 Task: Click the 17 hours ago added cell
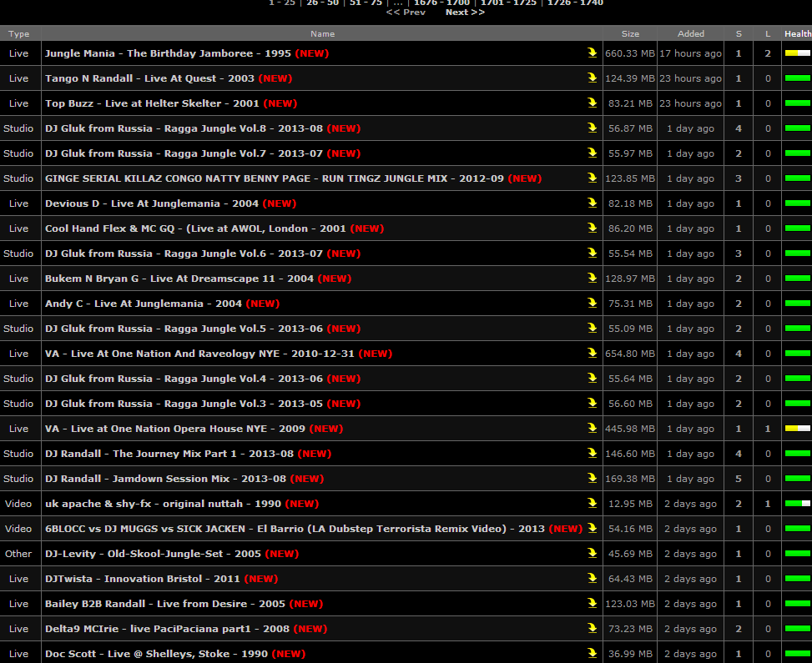click(690, 53)
